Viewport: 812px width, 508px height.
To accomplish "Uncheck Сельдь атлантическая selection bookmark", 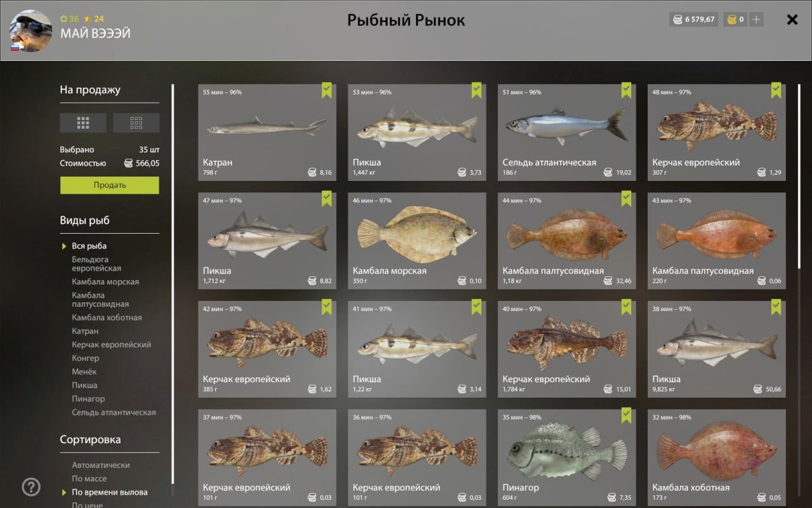I will pyautogui.click(x=626, y=90).
